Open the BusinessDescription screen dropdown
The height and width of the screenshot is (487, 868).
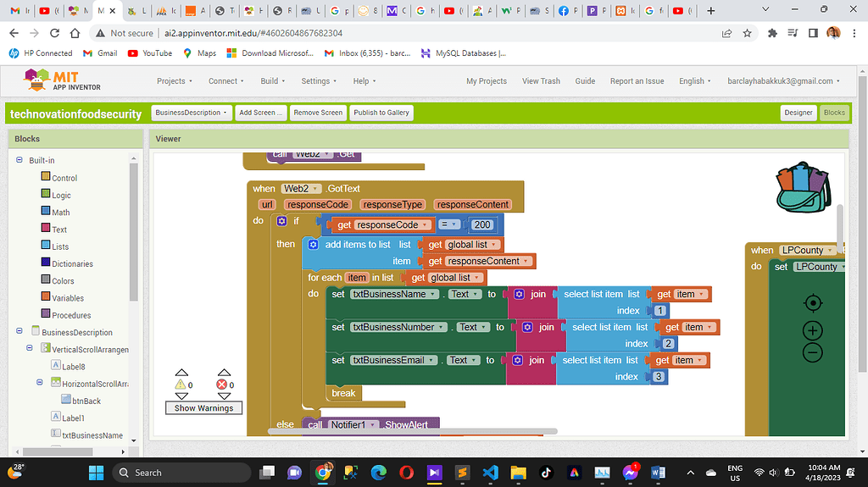click(x=192, y=113)
